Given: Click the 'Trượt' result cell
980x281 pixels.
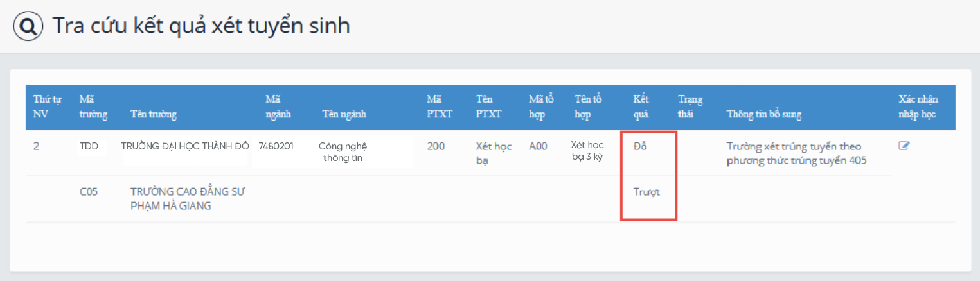Looking at the screenshot, I should [646, 192].
